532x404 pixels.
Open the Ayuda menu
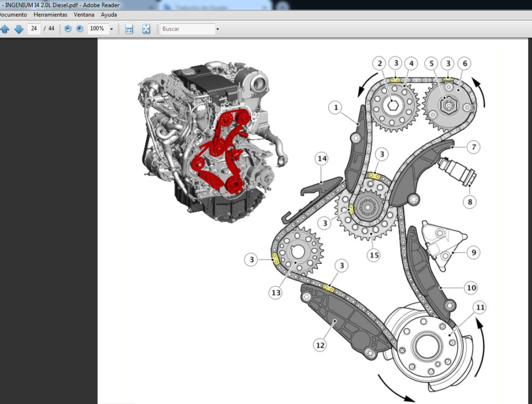click(109, 15)
